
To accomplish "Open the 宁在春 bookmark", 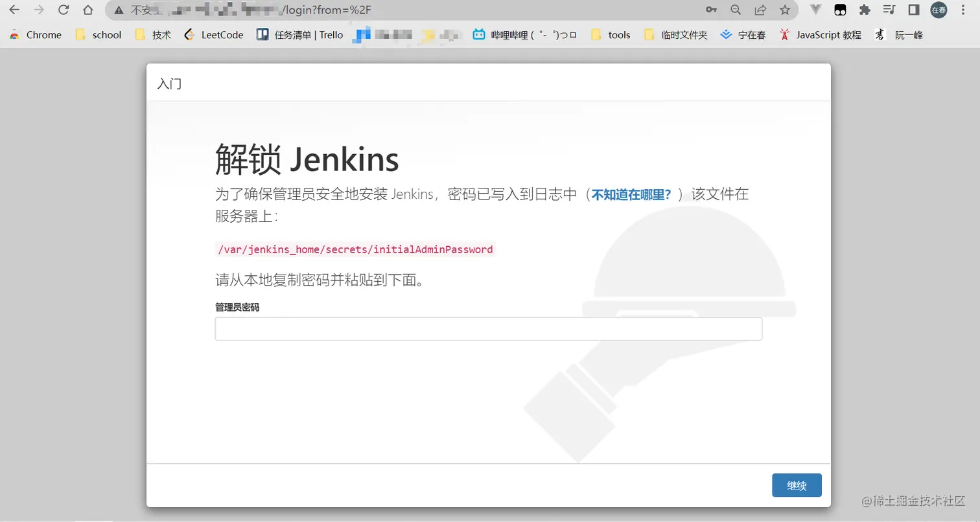I will click(743, 35).
